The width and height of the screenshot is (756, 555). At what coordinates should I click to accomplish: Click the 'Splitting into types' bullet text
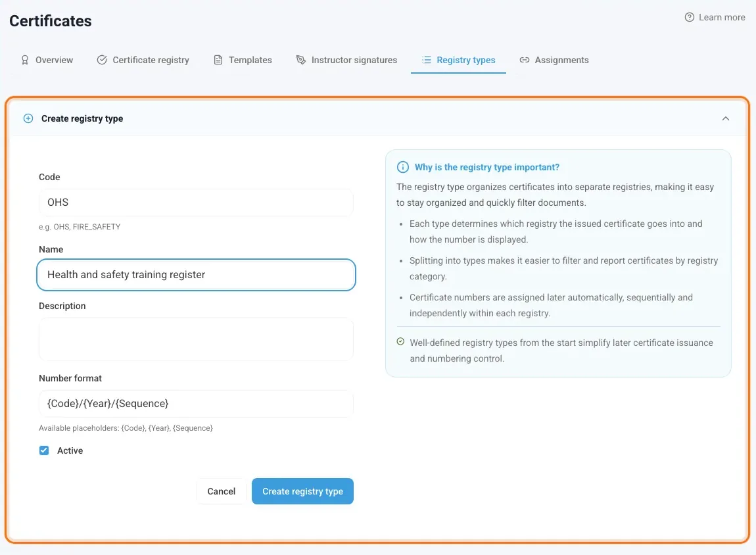[x=563, y=268]
